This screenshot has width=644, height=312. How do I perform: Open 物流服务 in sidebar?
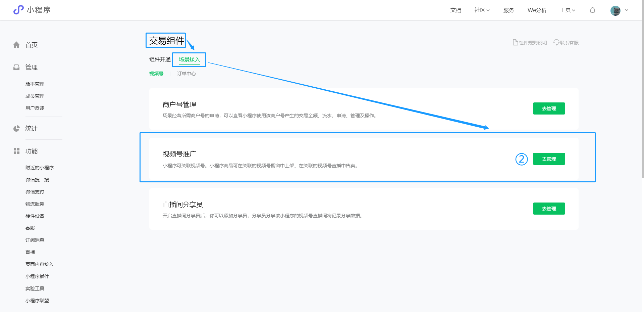[x=35, y=204]
